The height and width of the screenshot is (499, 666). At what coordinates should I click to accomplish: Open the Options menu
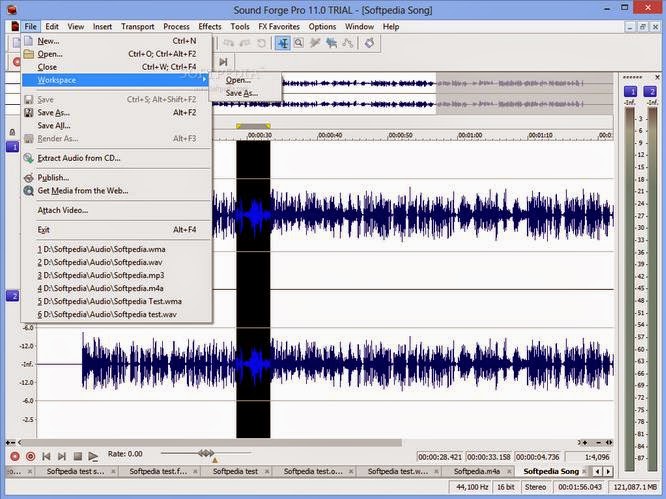322,26
